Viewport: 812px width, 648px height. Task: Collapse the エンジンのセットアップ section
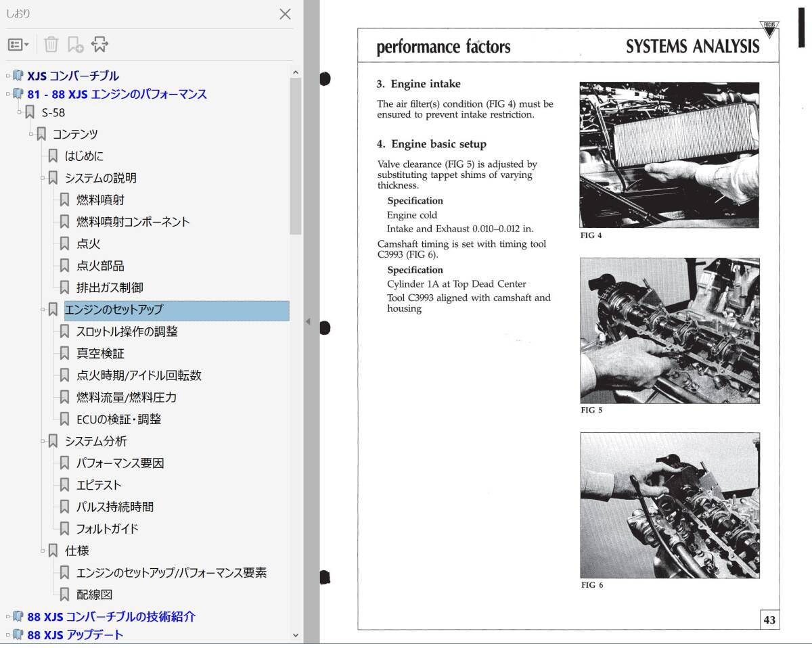pyautogui.click(x=43, y=310)
